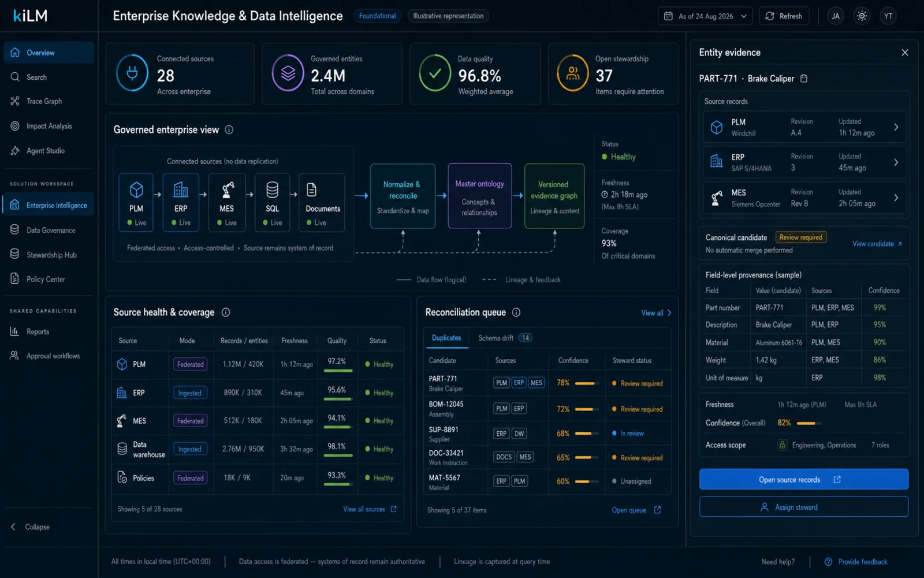
Task: Open Policy Center document icon
Action: pyautogui.click(x=15, y=279)
